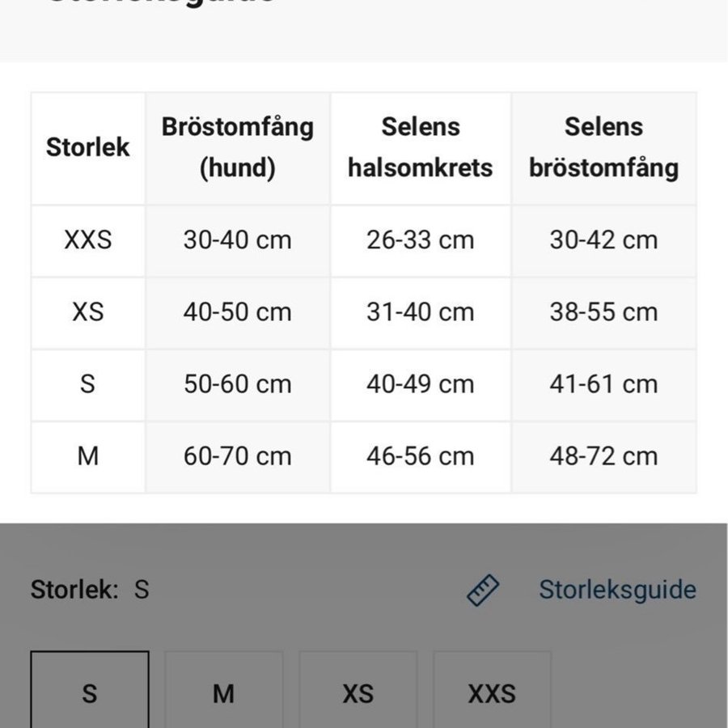
Task: Choose the XS size option
Action: point(358,692)
